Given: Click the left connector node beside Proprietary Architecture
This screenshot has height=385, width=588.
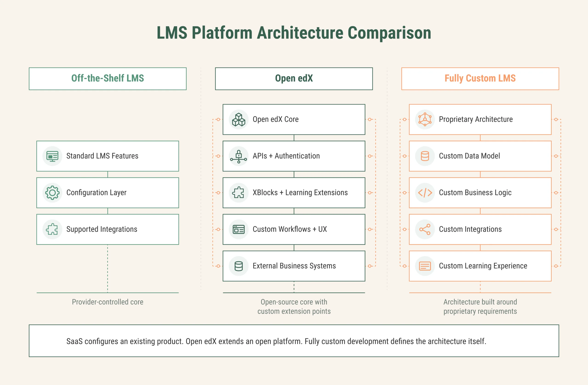Looking at the screenshot, I should (x=404, y=120).
